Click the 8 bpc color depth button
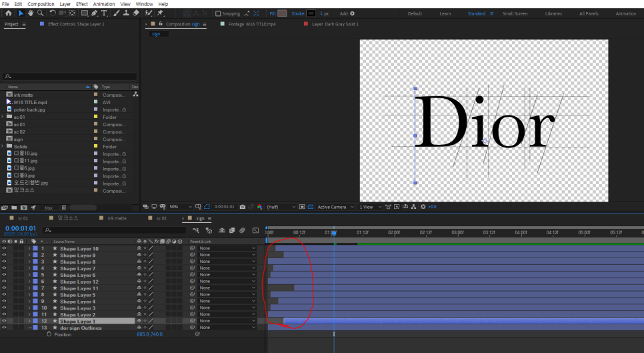The image size is (644, 353). 49,208
